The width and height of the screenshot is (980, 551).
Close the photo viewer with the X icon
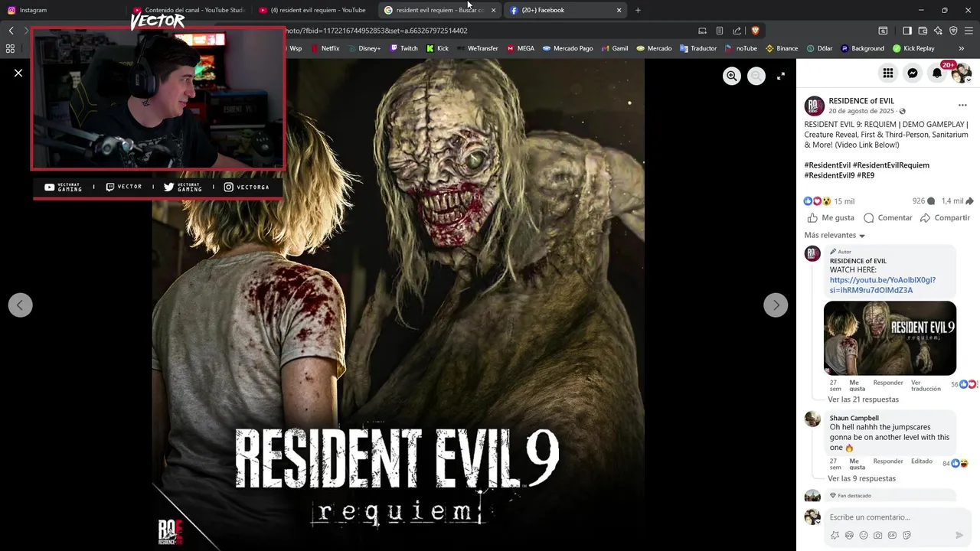coord(18,73)
